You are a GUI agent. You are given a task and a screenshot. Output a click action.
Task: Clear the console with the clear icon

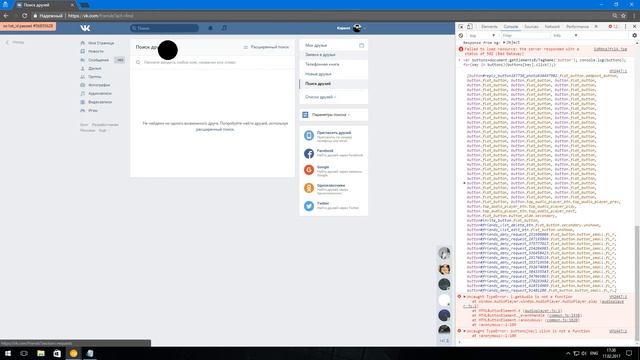[x=461, y=36]
